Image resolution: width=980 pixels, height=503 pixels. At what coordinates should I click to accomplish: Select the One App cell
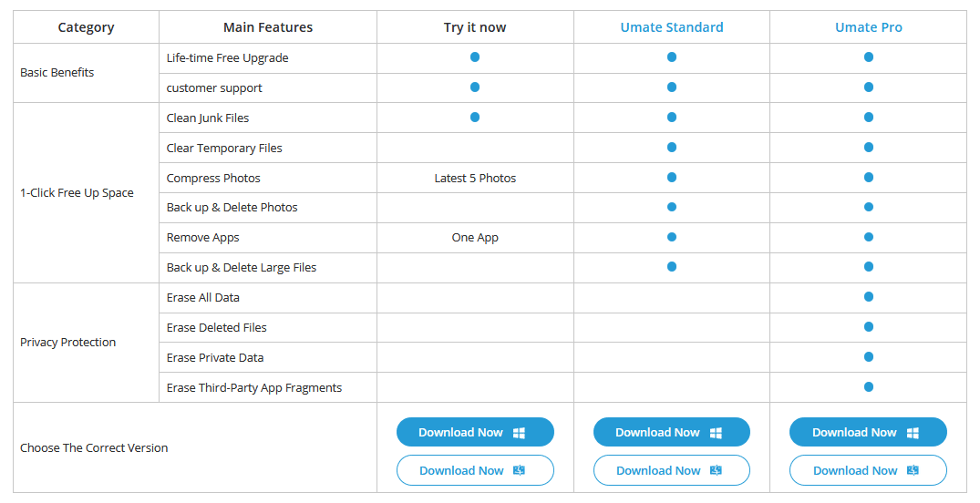[x=475, y=238]
